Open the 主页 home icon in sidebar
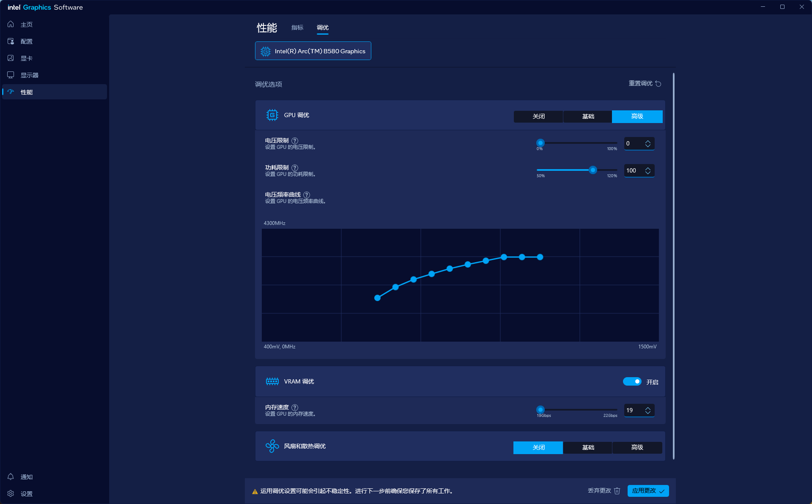Screen dimensions: 812x504 coord(11,24)
